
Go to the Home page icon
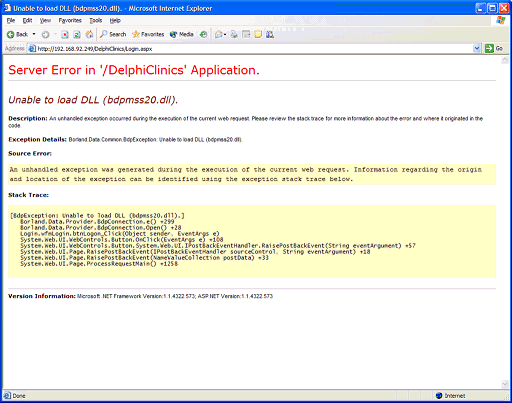point(89,34)
